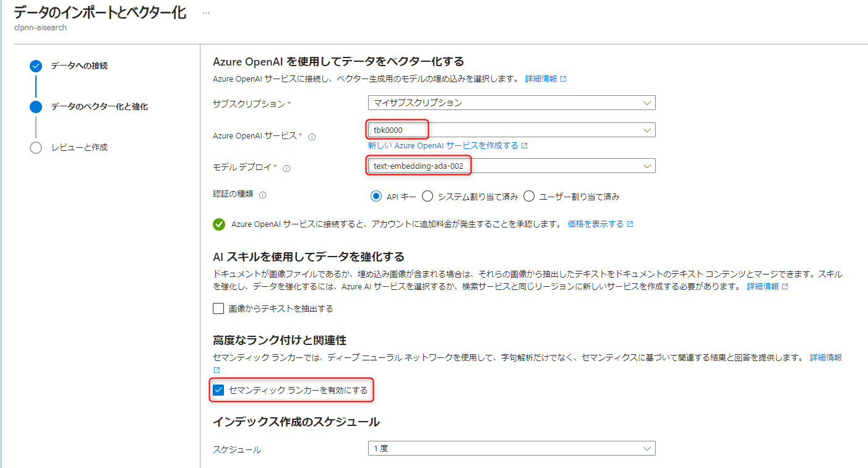
Task: Click the info icon beside モデル デプロイ
Action: [x=286, y=167]
